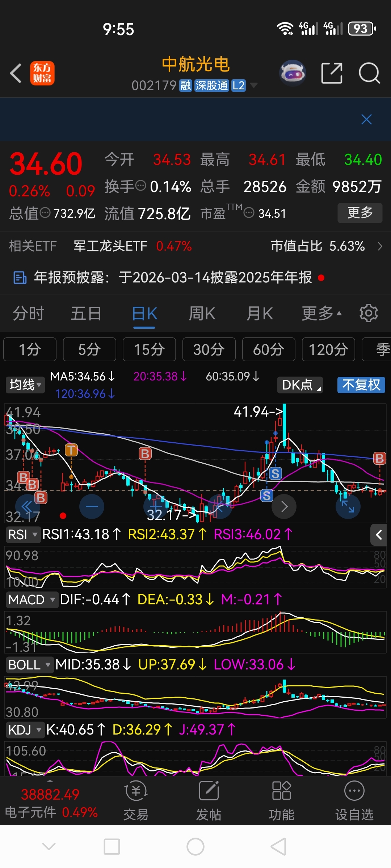Tap the share export icon

pyautogui.click(x=332, y=73)
